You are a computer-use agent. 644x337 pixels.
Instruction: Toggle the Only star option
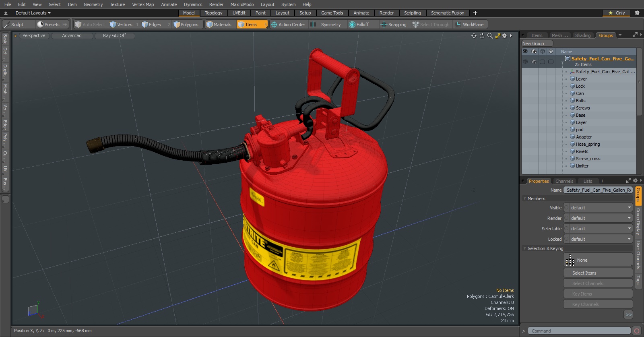pos(617,13)
